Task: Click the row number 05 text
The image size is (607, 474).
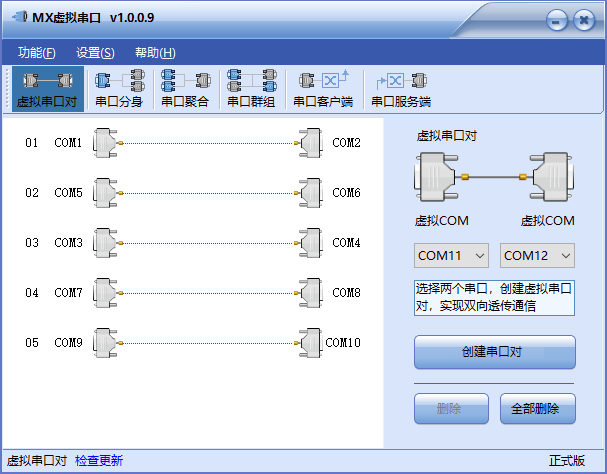Action: click(x=32, y=343)
